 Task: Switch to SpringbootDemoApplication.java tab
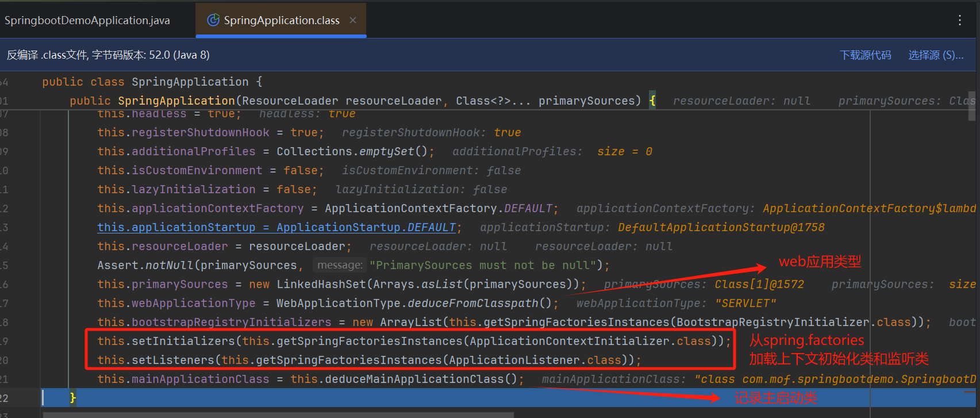pos(87,21)
